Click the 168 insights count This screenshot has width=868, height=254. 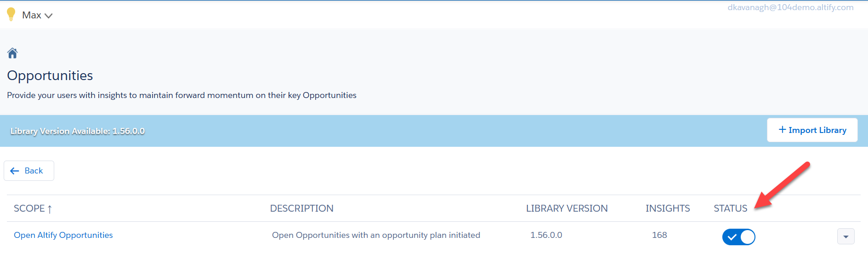point(659,235)
